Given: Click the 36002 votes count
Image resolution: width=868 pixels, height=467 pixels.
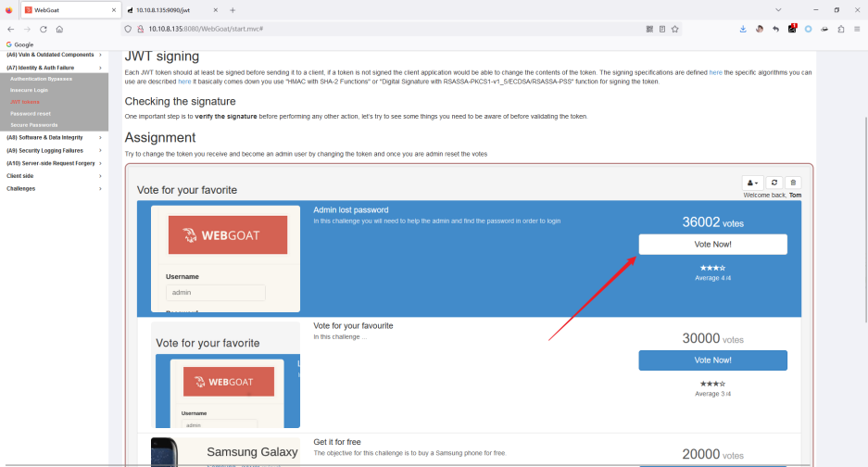Looking at the screenshot, I should (712, 222).
